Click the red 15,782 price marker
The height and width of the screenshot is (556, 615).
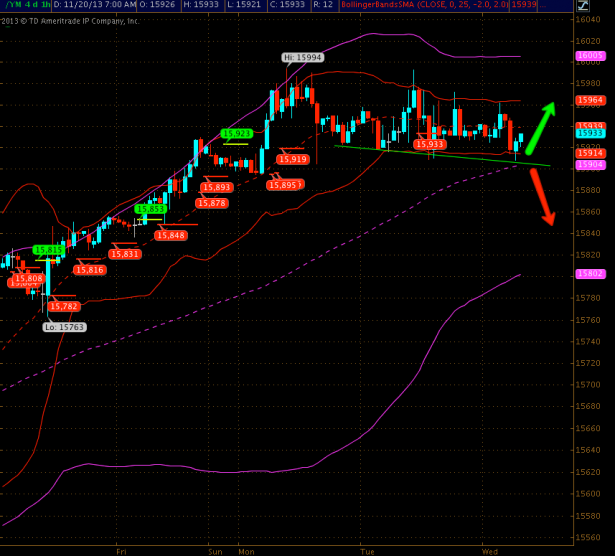tap(64, 306)
